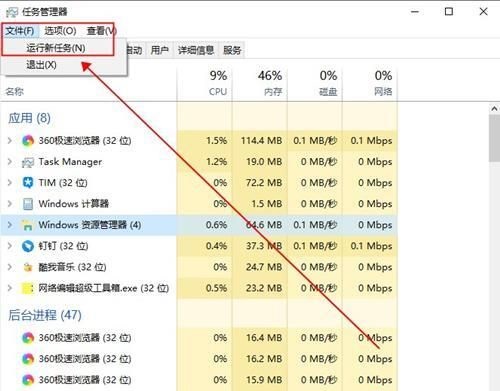Image resolution: width=500 pixels, height=391 pixels.
Task: Click the Windows 计算器 icon
Action: pos(28,204)
